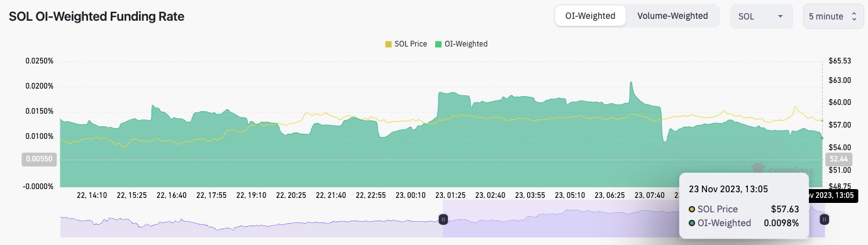This screenshot has height=245, width=868.
Task: Click the 0.0250% y-axis label
Action: point(39,61)
